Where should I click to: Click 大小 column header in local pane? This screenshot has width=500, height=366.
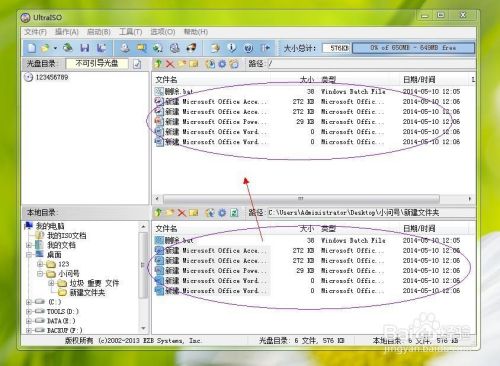307,229
